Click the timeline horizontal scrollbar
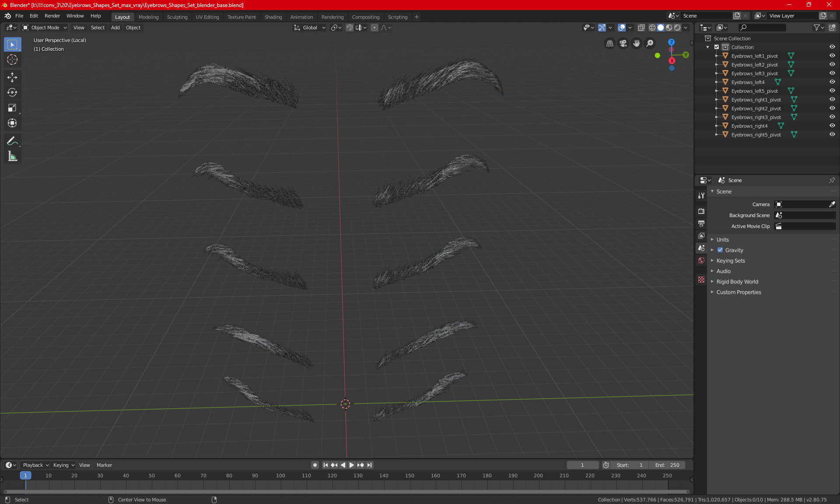Viewport: 840px width, 504px height. pos(346,491)
